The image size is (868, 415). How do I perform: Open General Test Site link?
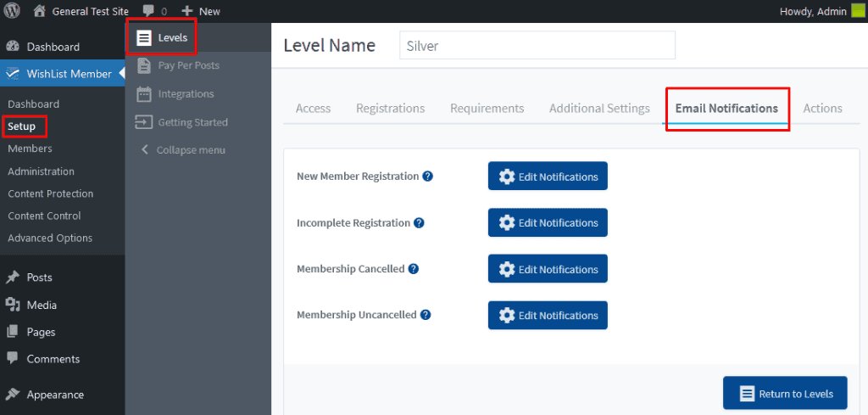[x=90, y=11]
